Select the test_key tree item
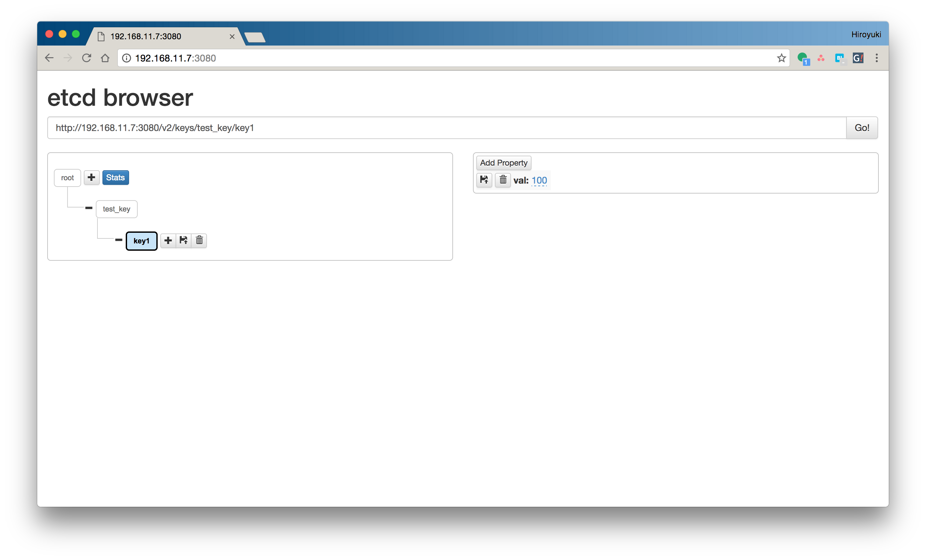Image resolution: width=926 pixels, height=560 pixels. tap(116, 209)
